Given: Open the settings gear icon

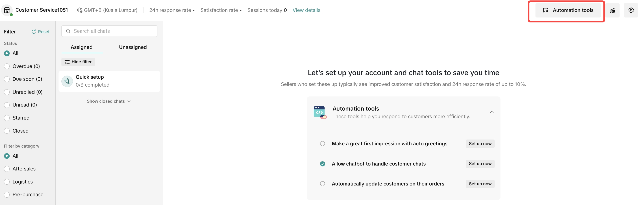Looking at the screenshot, I should [x=631, y=10].
